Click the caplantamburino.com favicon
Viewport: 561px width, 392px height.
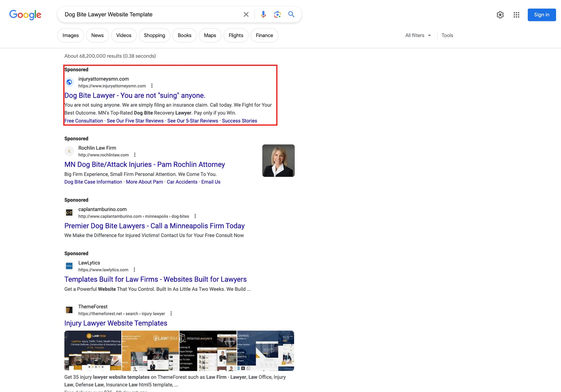[69, 213]
